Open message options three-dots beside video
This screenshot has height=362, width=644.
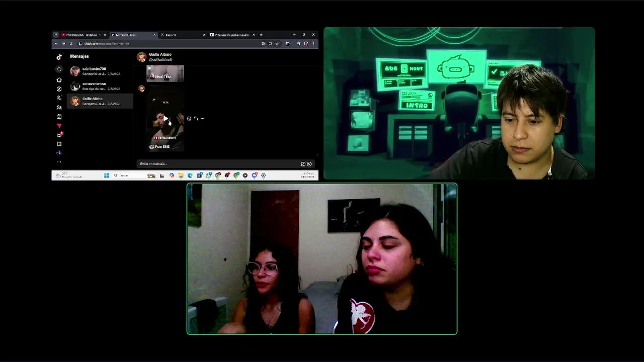pyautogui.click(x=202, y=119)
